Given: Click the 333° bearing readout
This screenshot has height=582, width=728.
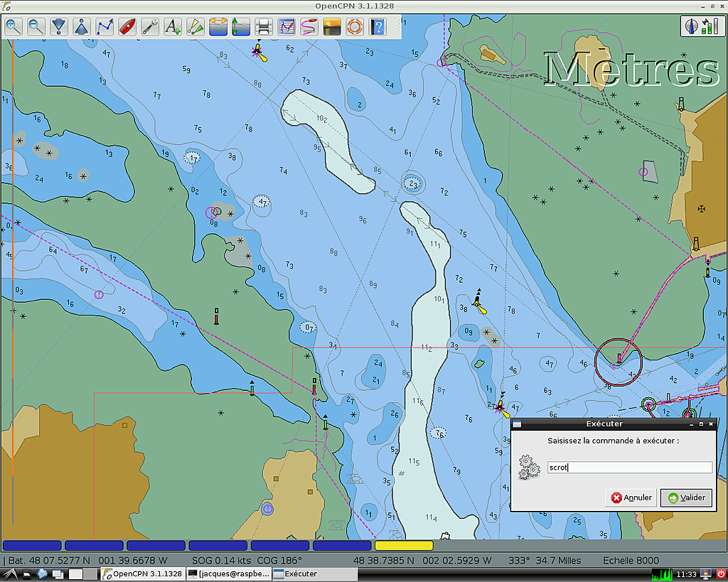Looking at the screenshot, I should pos(518,561).
